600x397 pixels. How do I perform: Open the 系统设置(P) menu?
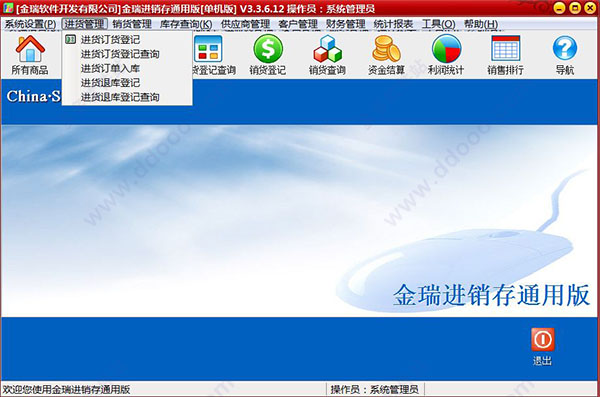coord(30,24)
